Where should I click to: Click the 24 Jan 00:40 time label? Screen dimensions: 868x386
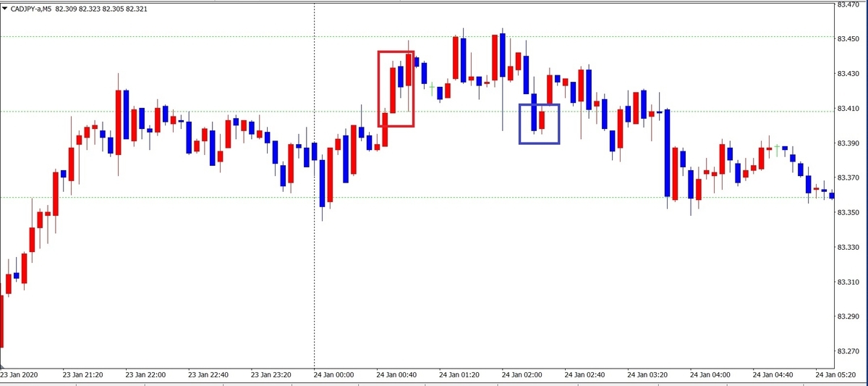point(397,376)
